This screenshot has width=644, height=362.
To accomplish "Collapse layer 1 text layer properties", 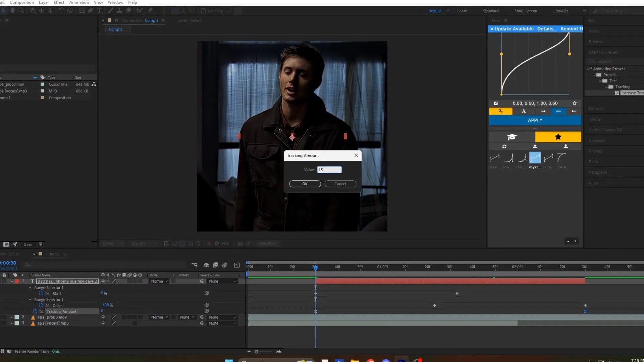I will [x=12, y=281].
